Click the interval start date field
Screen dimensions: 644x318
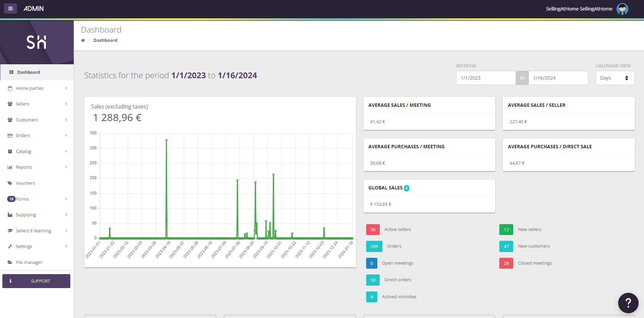[x=486, y=78]
